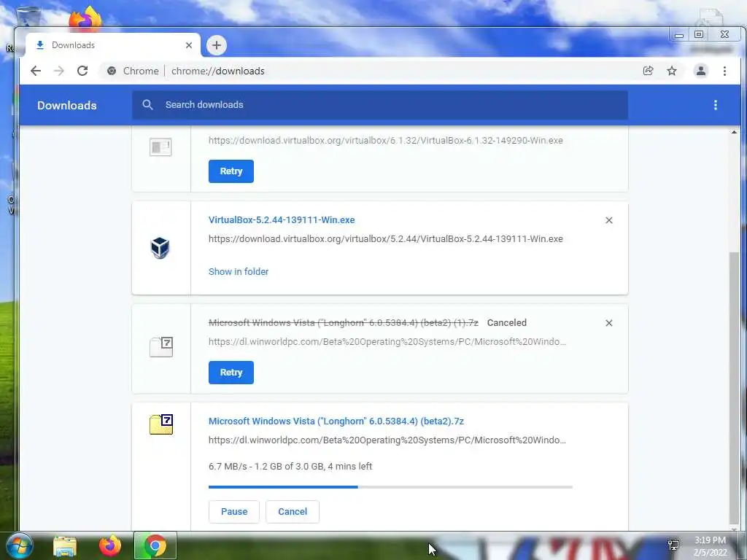This screenshot has height=560, width=747.
Task: Click the in-progress 7z archive icon
Action: pyautogui.click(x=161, y=424)
